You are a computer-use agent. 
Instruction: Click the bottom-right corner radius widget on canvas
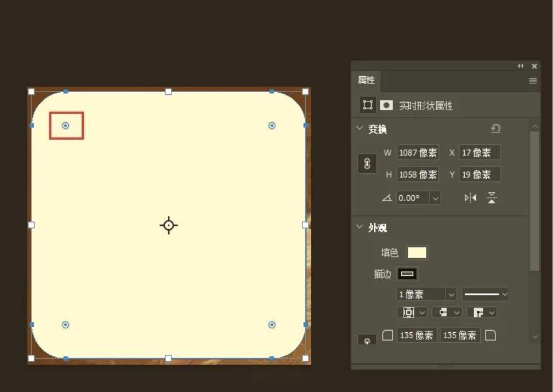click(271, 325)
